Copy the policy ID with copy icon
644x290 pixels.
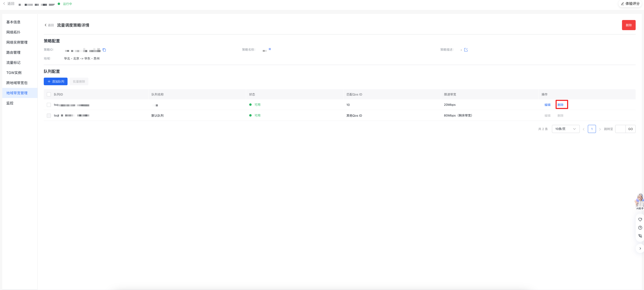tap(104, 50)
